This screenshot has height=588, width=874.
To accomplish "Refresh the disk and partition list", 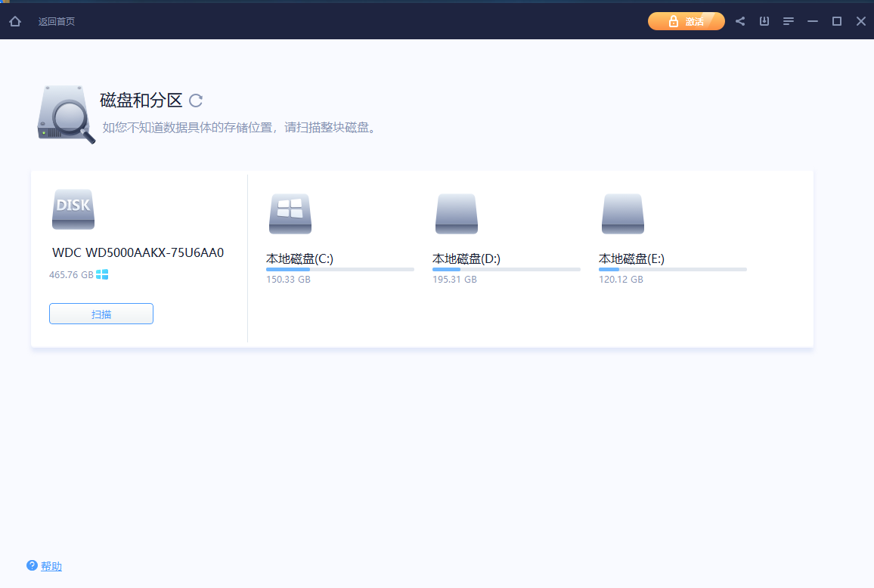I will tap(196, 101).
